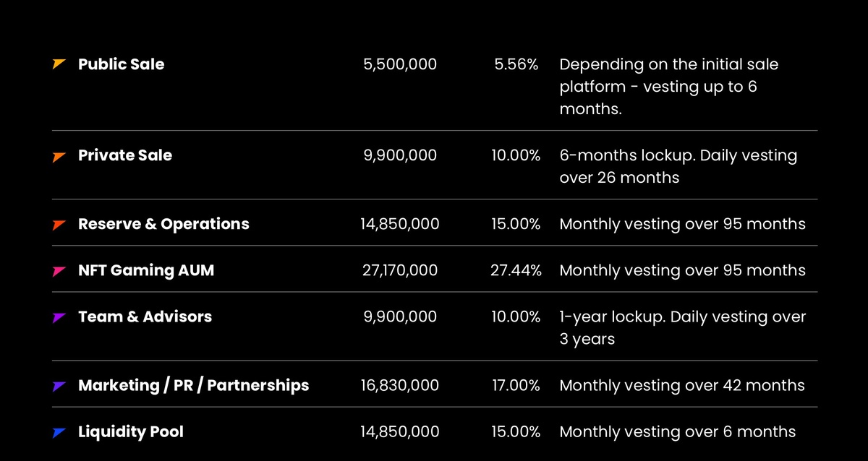Click the violet arrow beside Marketing / PR / Partnerships
Image resolution: width=868 pixels, height=461 pixels.
tap(59, 386)
